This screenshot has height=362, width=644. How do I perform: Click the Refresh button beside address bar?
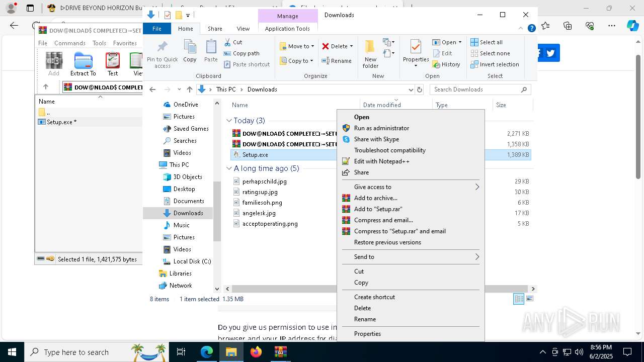(420, 89)
